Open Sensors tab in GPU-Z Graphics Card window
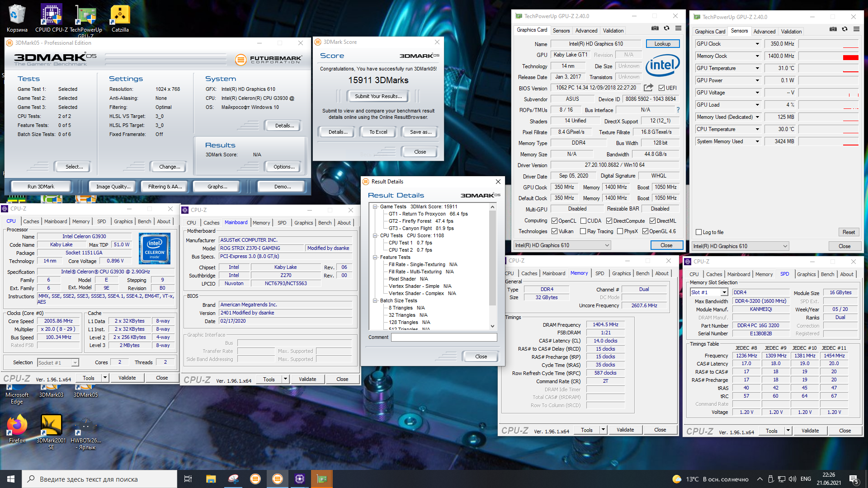This screenshot has height=488, width=868. [561, 31]
